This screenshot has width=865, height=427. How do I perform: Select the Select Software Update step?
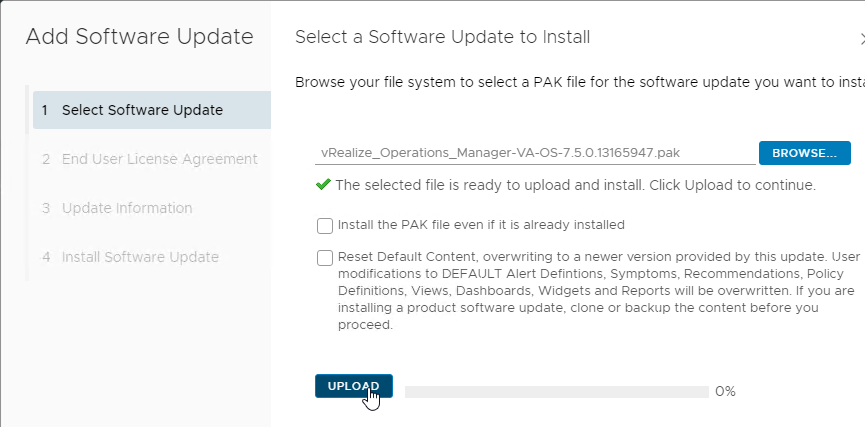pyautogui.click(x=152, y=110)
